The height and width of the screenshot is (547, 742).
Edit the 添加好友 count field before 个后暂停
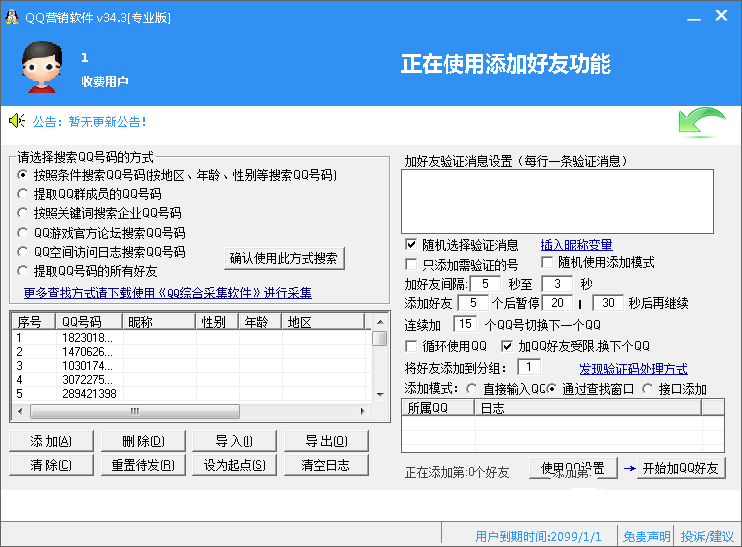click(473, 303)
